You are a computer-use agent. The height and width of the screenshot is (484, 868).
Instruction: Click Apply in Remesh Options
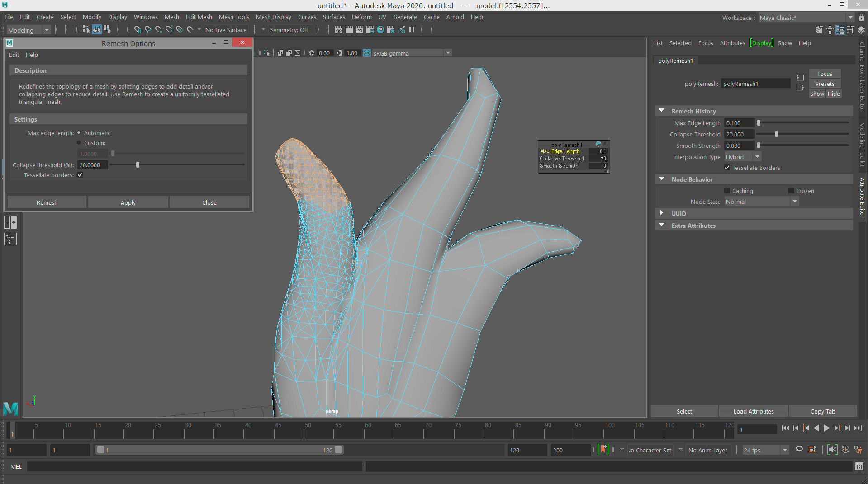coord(128,202)
